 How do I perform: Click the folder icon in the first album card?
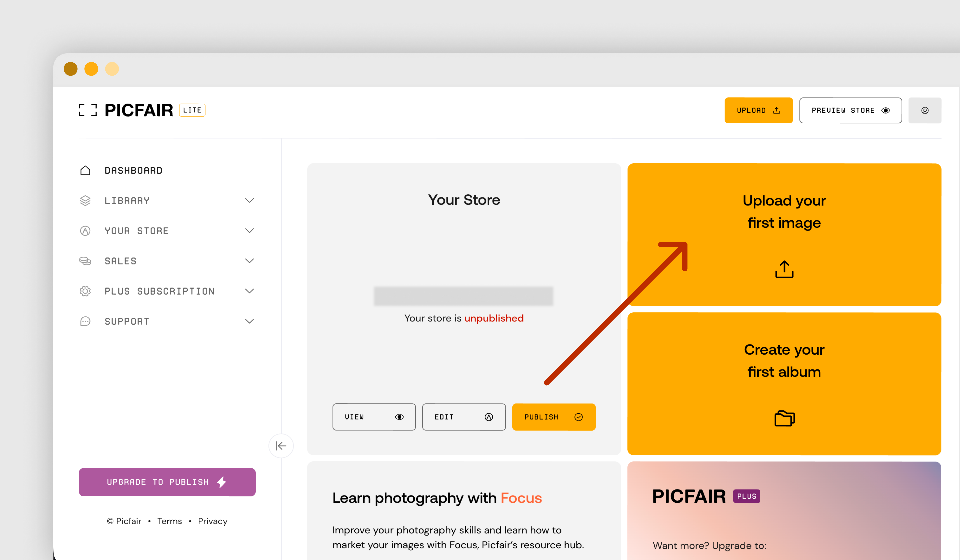pos(784,418)
